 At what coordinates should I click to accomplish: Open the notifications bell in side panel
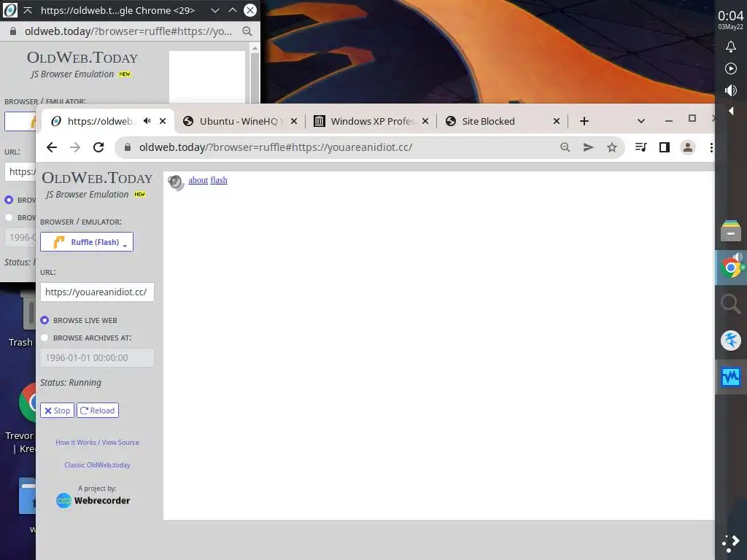point(730,47)
